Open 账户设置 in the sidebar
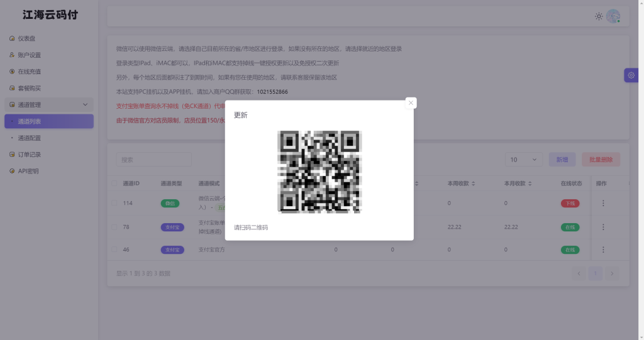 click(49, 55)
